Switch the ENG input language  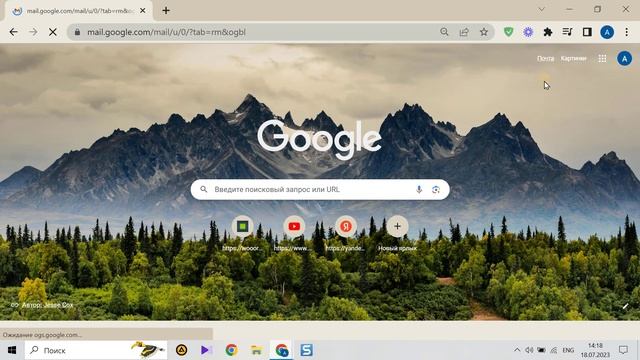coord(568,350)
